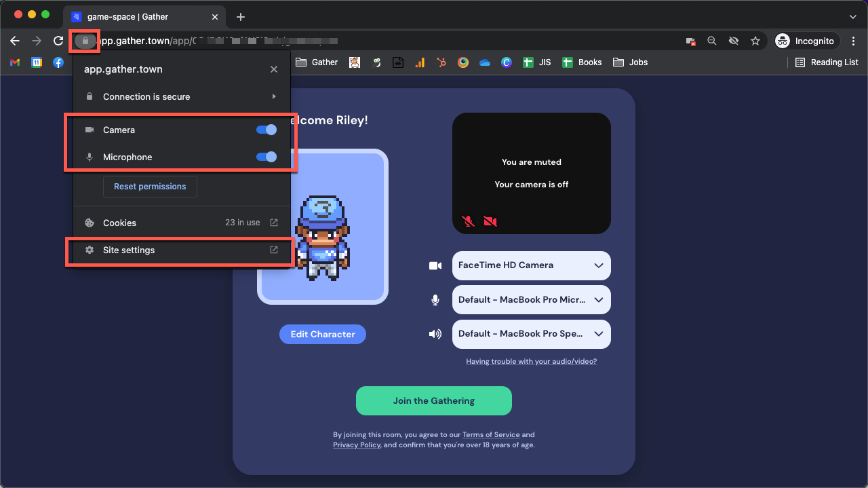Toggle the Microphone permission switch

267,157
